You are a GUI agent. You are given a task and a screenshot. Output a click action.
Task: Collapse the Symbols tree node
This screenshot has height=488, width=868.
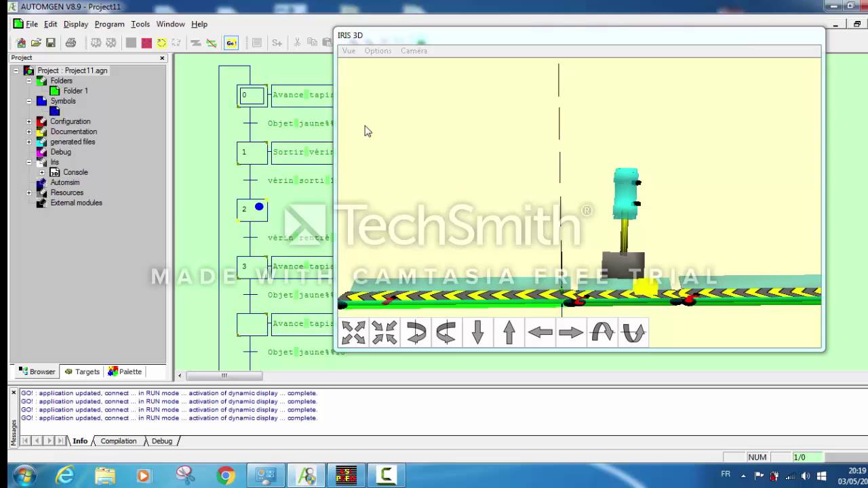[29, 101]
